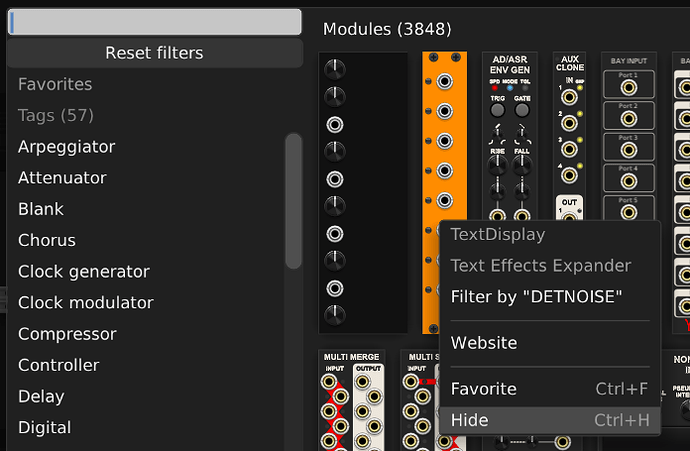Image resolution: width=690 pixels, height=451 pixels.
Task: Choose Filter by "DETNOISE" option
Action: click(537, 296)
